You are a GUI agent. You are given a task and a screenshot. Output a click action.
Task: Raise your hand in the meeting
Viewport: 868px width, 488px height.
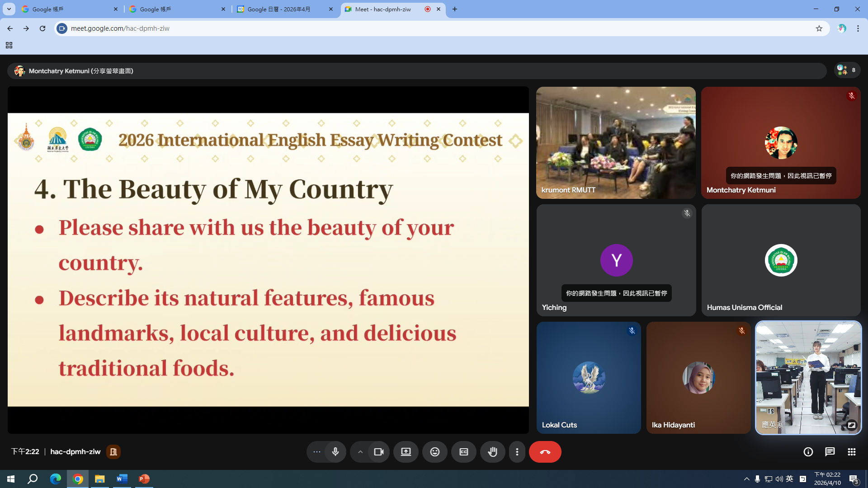coord(492,452)
